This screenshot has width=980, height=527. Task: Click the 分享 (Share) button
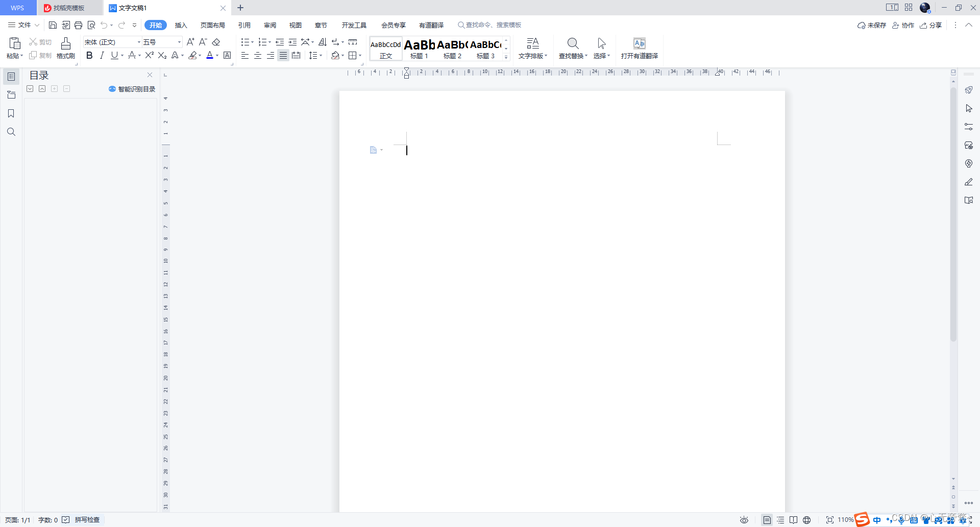click(x=930, y=25)
